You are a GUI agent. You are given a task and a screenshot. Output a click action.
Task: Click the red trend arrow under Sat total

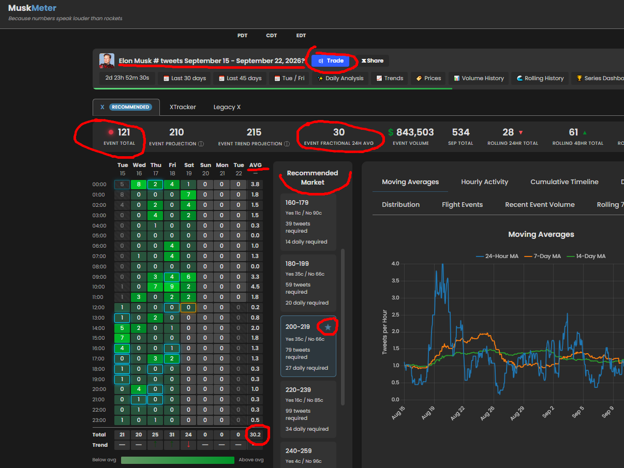click(x=189, y=445)
